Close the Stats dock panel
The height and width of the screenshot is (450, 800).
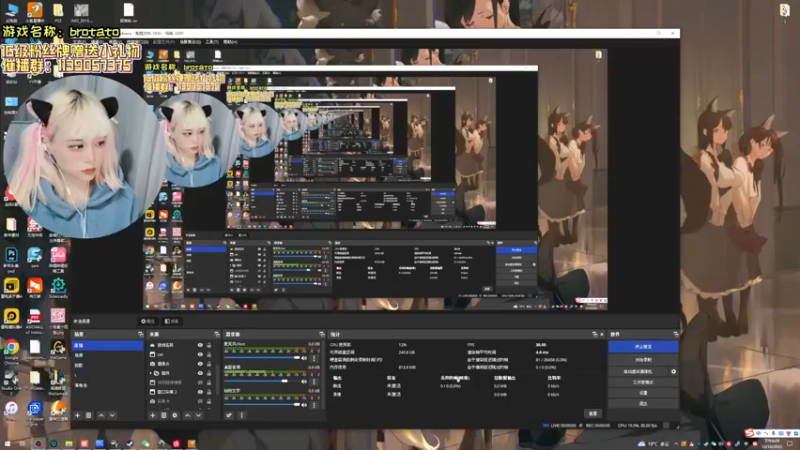click(602, 334)
